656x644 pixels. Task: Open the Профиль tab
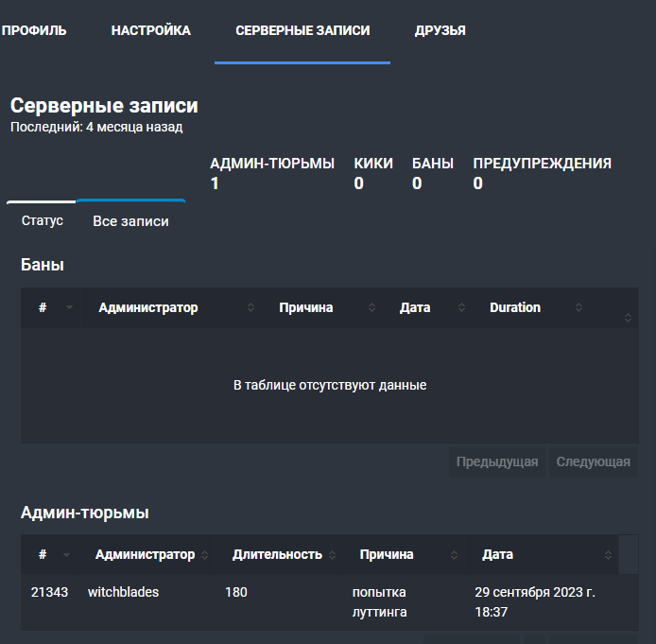point(34,30)
